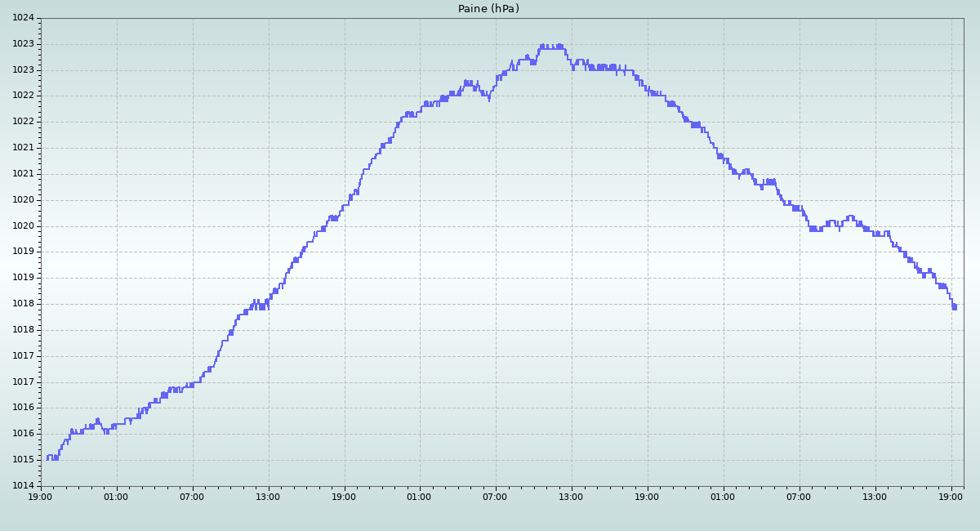Select the second 19:00 time label
The width and height of the screenshot is (980, 531).
point(345,496)
